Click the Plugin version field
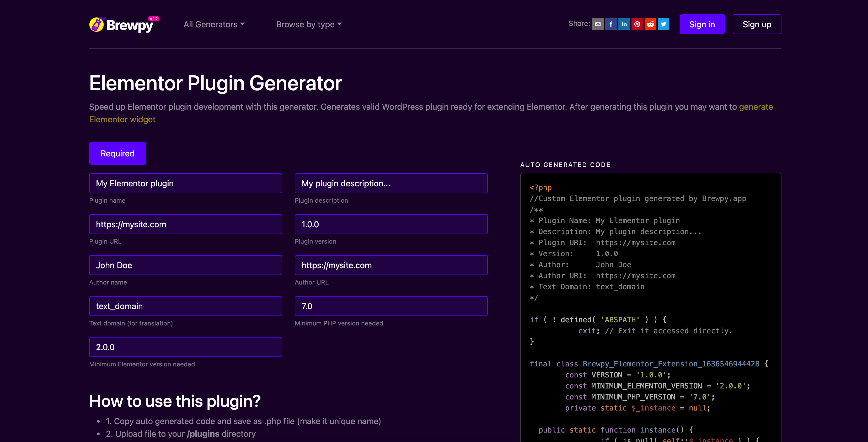868x442 pixels. (x=391, y=224)
